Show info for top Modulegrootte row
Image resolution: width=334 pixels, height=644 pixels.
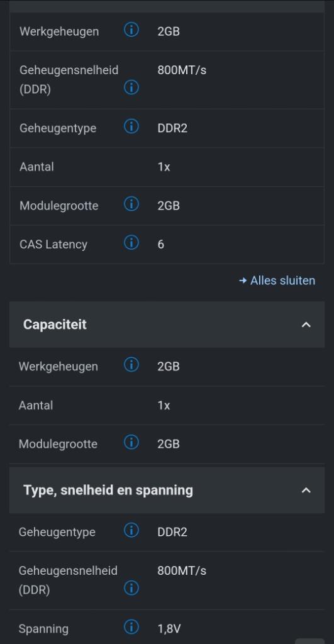click(x=131, y=204)
